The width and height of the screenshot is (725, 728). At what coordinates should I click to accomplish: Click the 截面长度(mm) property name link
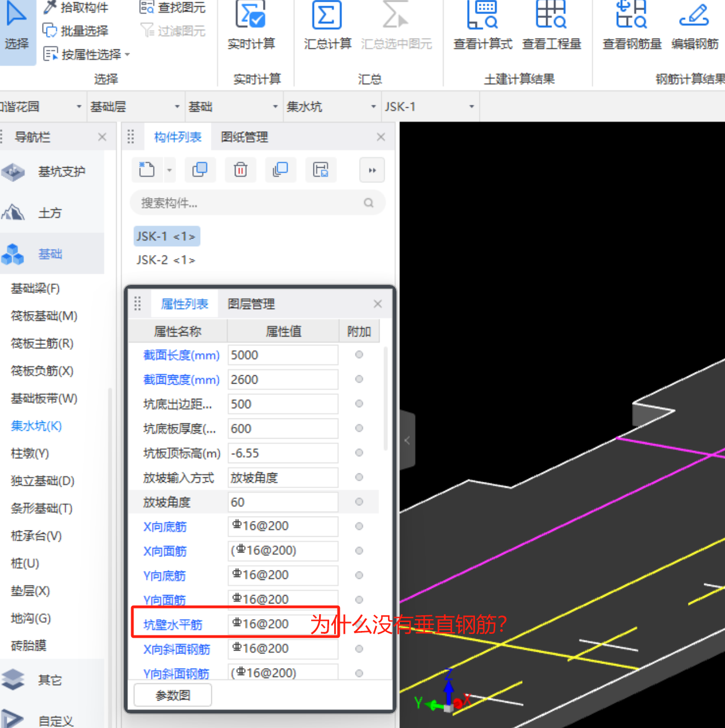(x=181, y=355)
